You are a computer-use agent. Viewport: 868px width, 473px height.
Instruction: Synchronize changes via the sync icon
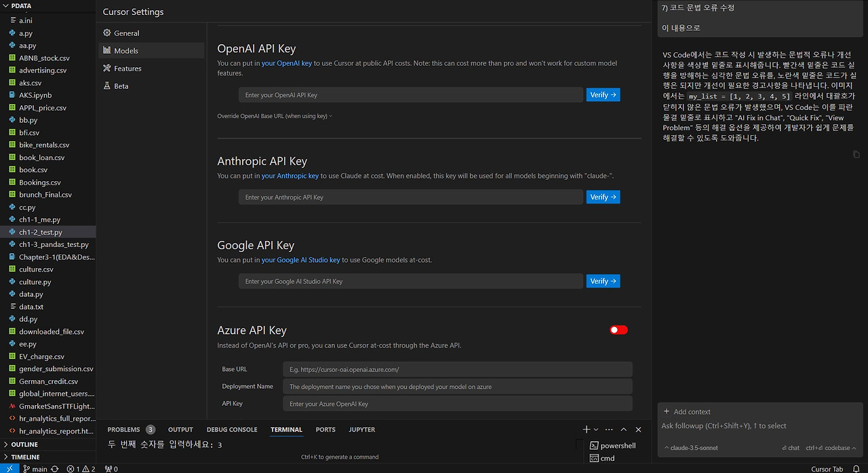coord(55,469)
